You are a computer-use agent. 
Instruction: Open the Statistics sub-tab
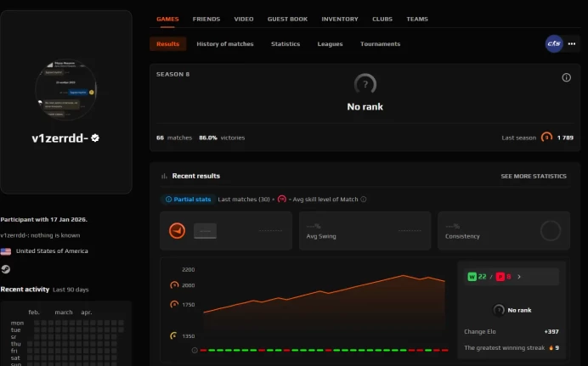[286, 44]
